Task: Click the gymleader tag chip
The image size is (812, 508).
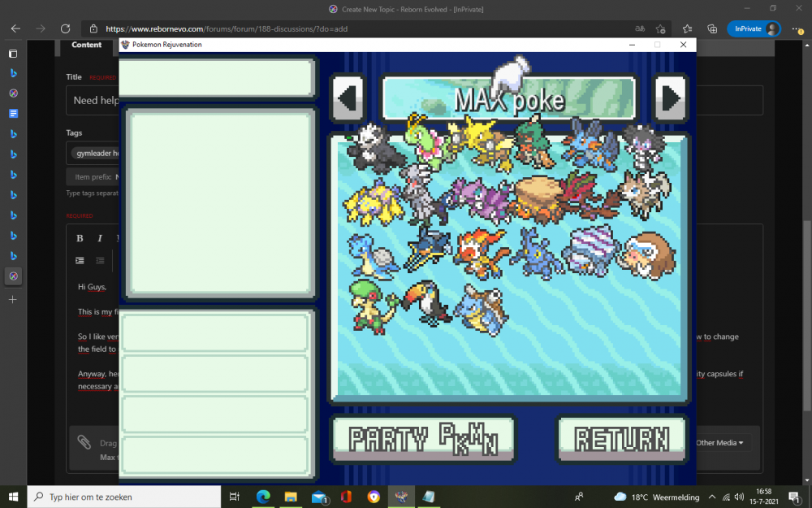Action: 97,154
